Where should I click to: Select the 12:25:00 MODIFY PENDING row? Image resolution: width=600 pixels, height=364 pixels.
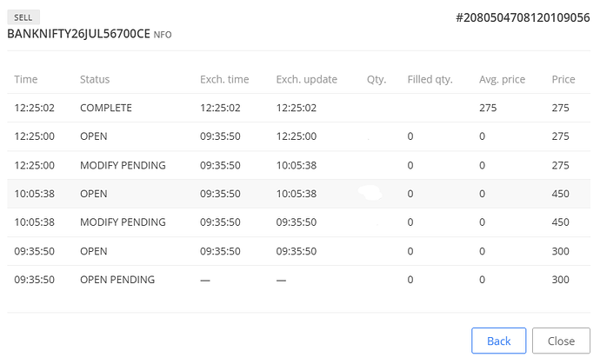coord(298,165)
